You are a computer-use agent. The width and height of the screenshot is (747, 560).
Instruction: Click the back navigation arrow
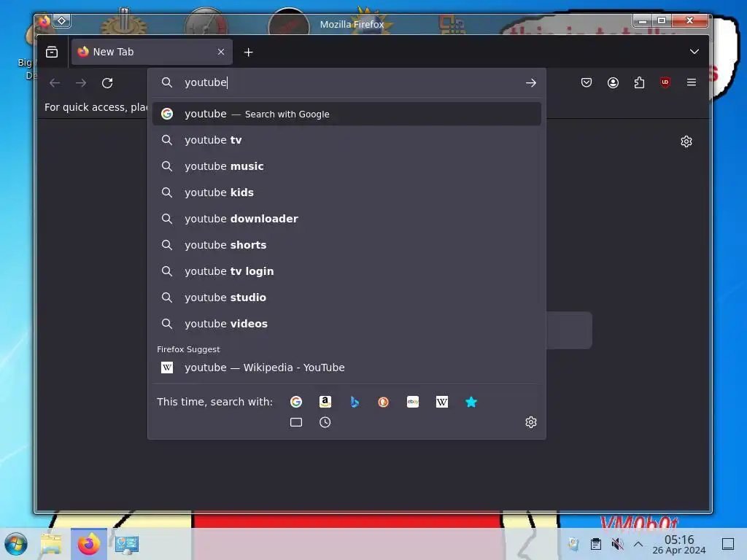[x=55, y=83]
